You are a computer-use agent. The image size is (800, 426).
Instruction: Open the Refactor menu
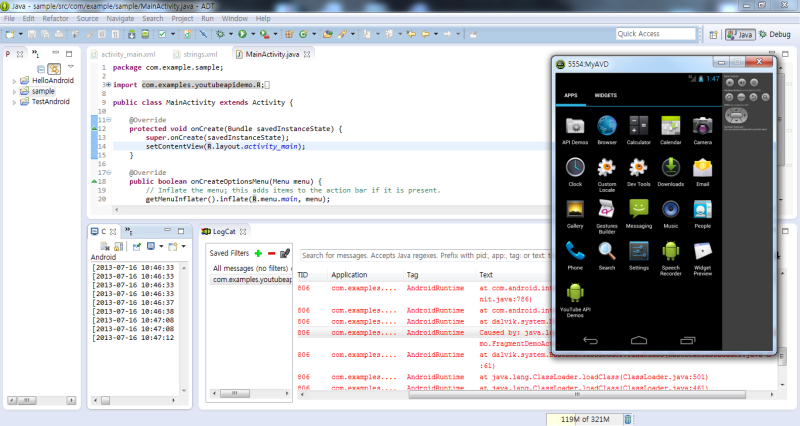(55, 18)
